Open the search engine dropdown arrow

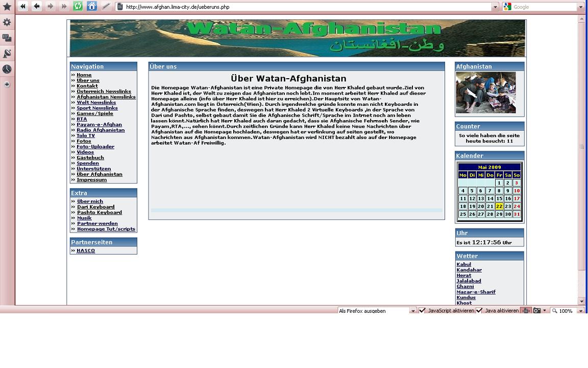click(x=580, y=7)
